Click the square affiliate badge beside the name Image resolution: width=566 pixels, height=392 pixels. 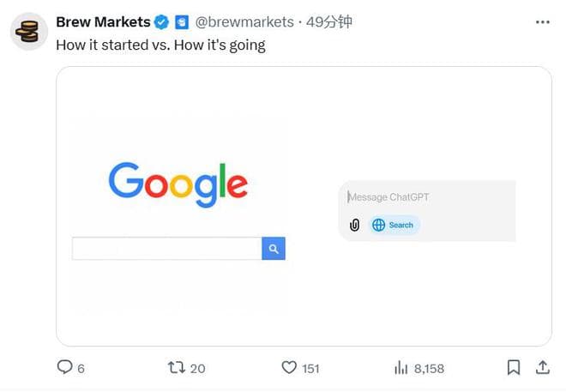click(x=182, y=21)
